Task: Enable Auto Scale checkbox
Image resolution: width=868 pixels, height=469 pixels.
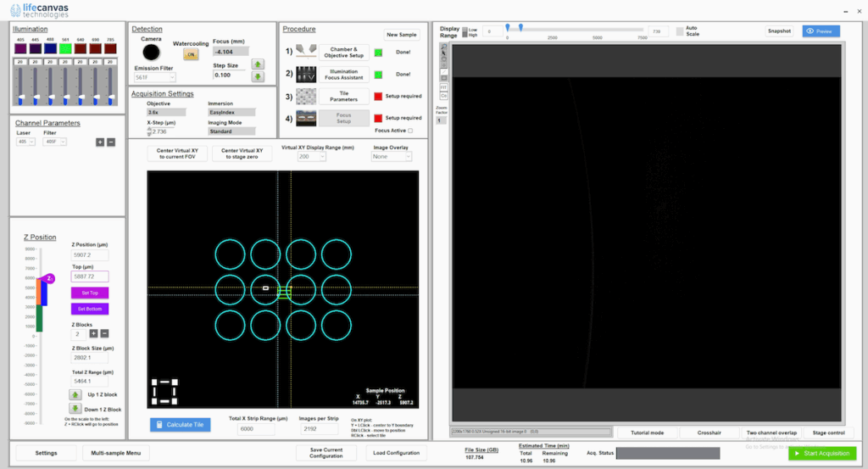Action: coord(680,31)
